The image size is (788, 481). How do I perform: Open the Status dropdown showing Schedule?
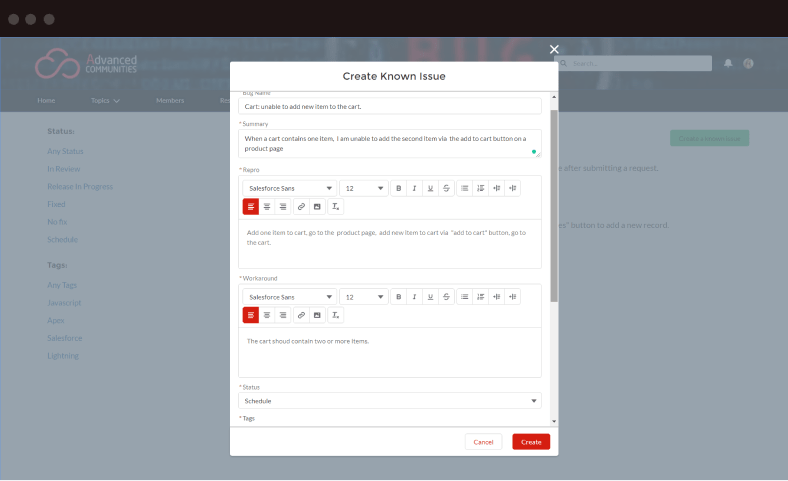(x=390, y=401)
